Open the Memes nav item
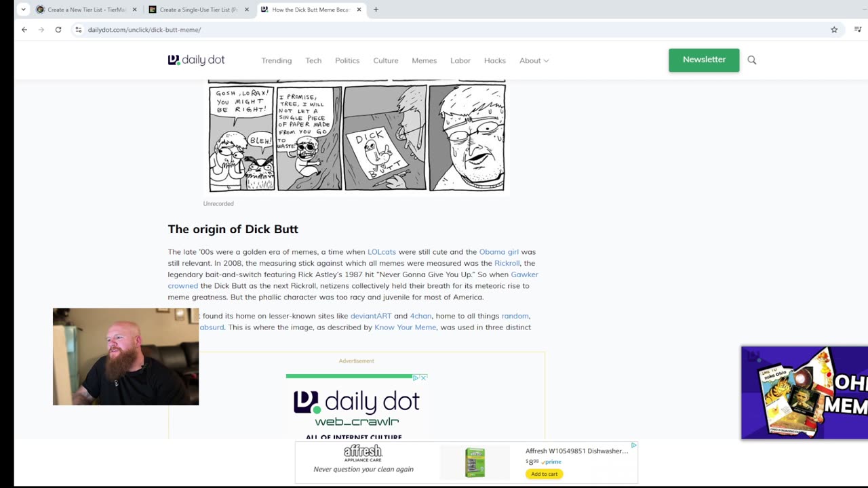The width and height of the screenshot is (868, 488). (x=425, y=60)
